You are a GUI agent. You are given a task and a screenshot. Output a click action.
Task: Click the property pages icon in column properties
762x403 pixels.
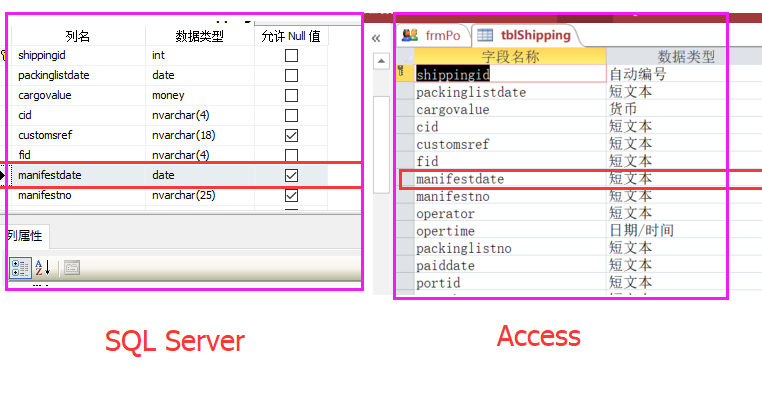[72, 267]
